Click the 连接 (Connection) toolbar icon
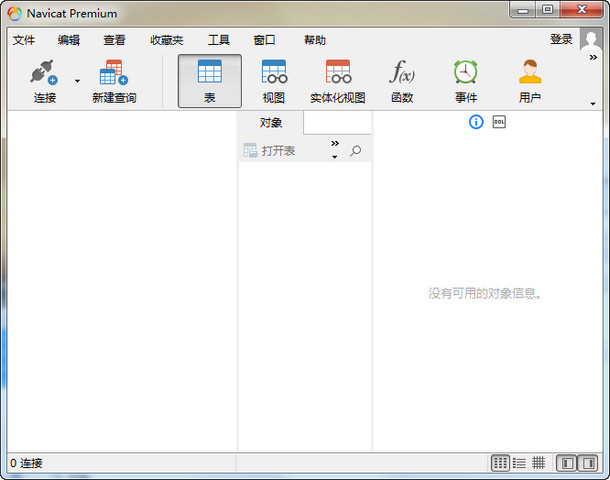 [x=44, y=81]
